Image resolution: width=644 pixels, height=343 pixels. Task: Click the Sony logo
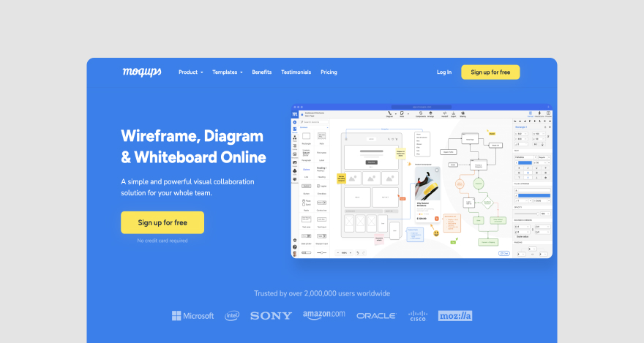click(x=271, y=316)
